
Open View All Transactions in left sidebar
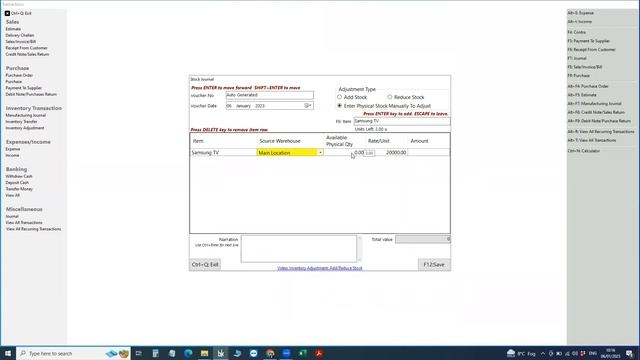pos(24,223)
